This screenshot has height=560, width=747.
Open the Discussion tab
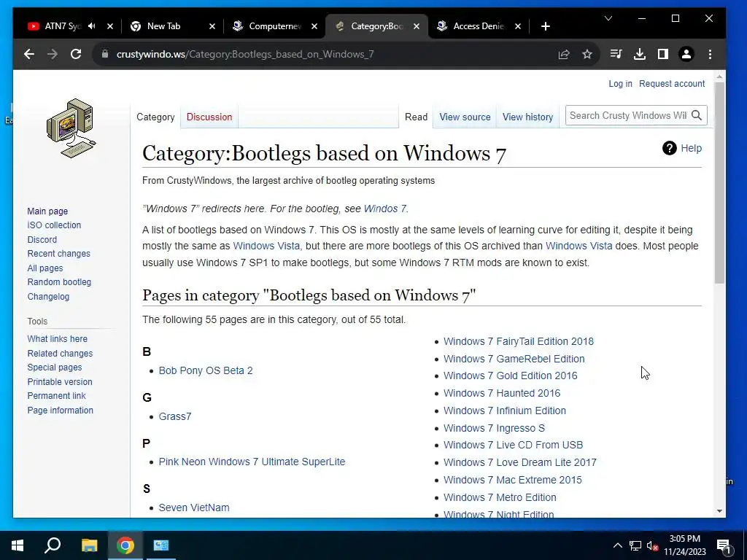pyautogui.click(x=209, y=117)
